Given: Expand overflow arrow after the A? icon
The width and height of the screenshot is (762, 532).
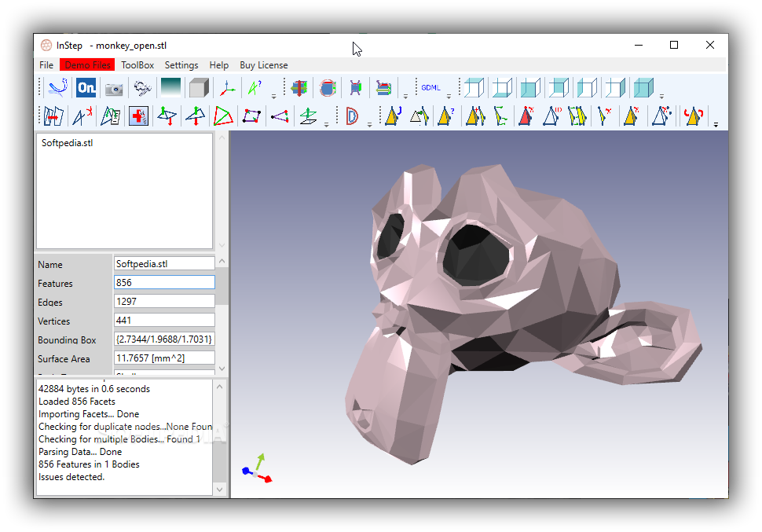Looking at the screenshot, I should [273, 97].
